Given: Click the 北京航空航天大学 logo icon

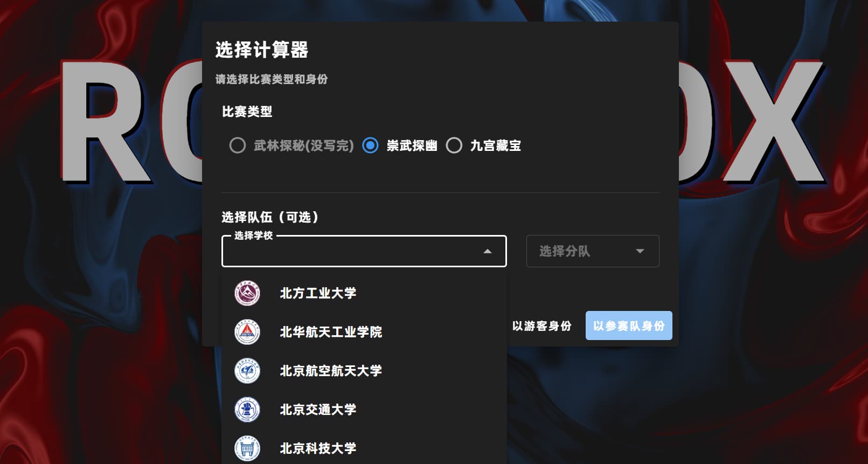Looking at the screenshot, I should click(247, 371).
